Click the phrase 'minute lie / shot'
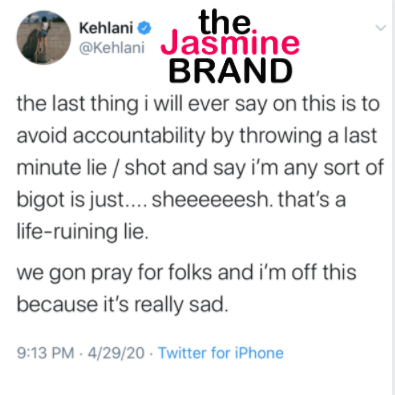 (x=92, y=168)
